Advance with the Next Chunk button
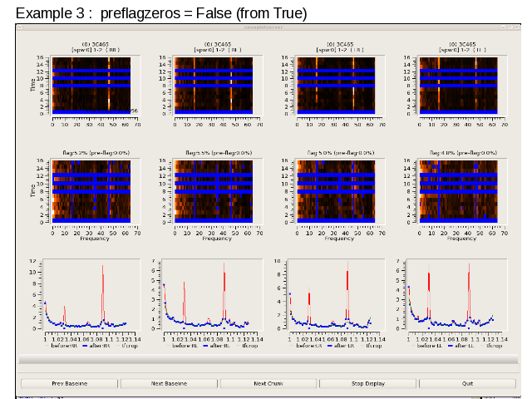 click(268, 383)
